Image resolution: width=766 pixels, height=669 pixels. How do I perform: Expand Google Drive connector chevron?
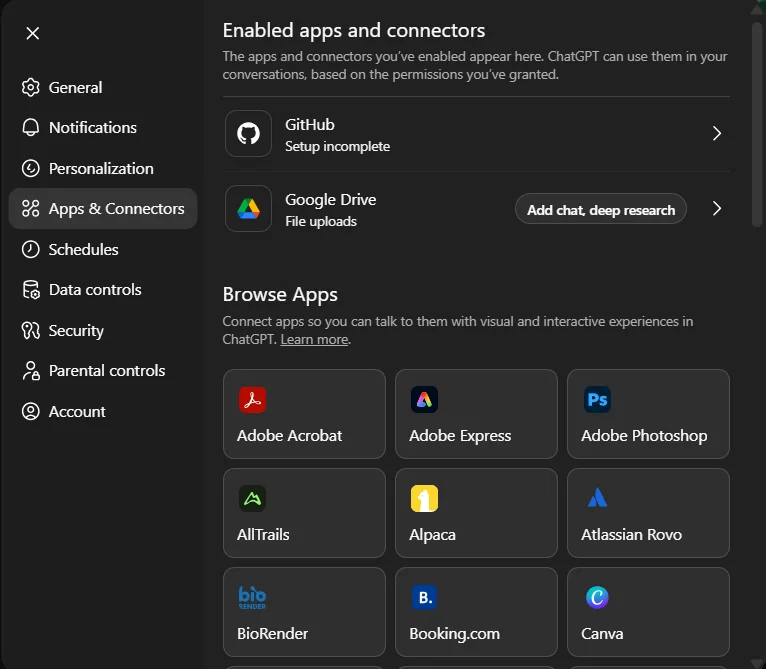(716, 209)
